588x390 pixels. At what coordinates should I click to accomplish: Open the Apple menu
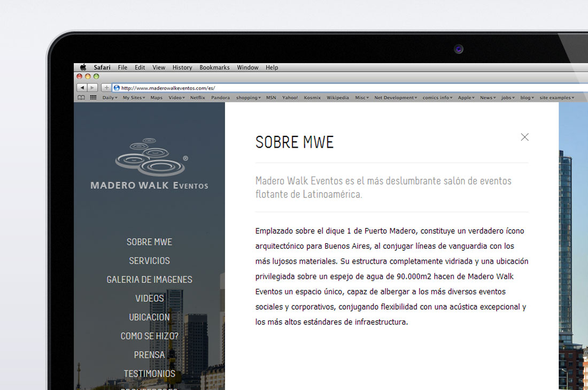pyautogui.click(x=83, y=67)
